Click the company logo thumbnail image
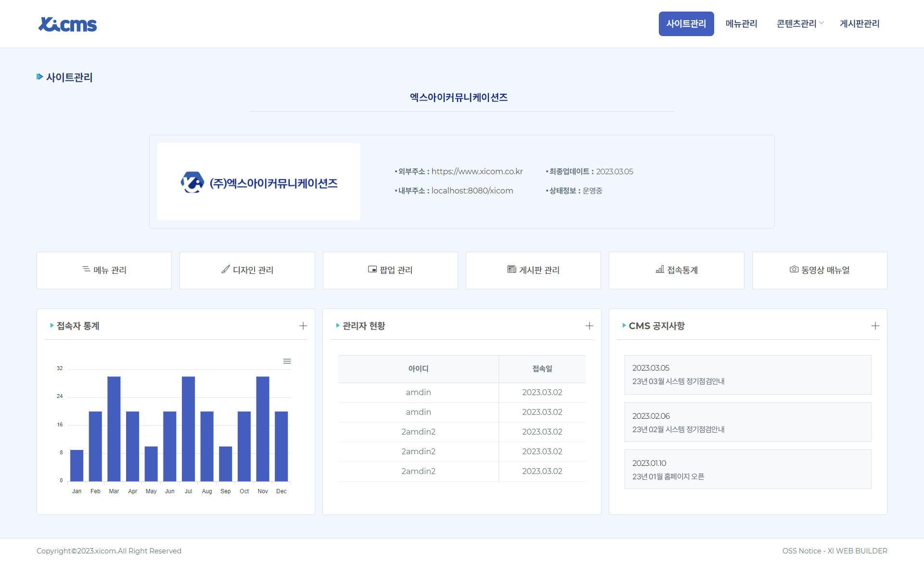Image resolution: width=924 pixels, height=564 pixels. [259, 182]
